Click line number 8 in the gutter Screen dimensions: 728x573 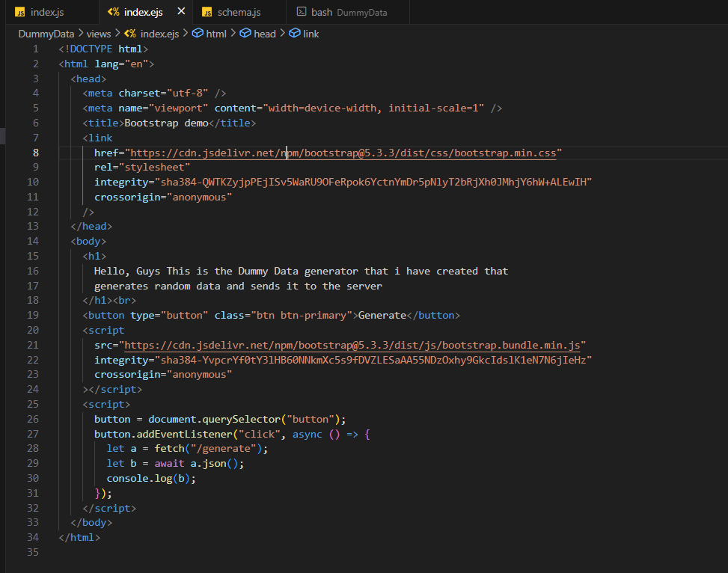click(x=36, y=153)
